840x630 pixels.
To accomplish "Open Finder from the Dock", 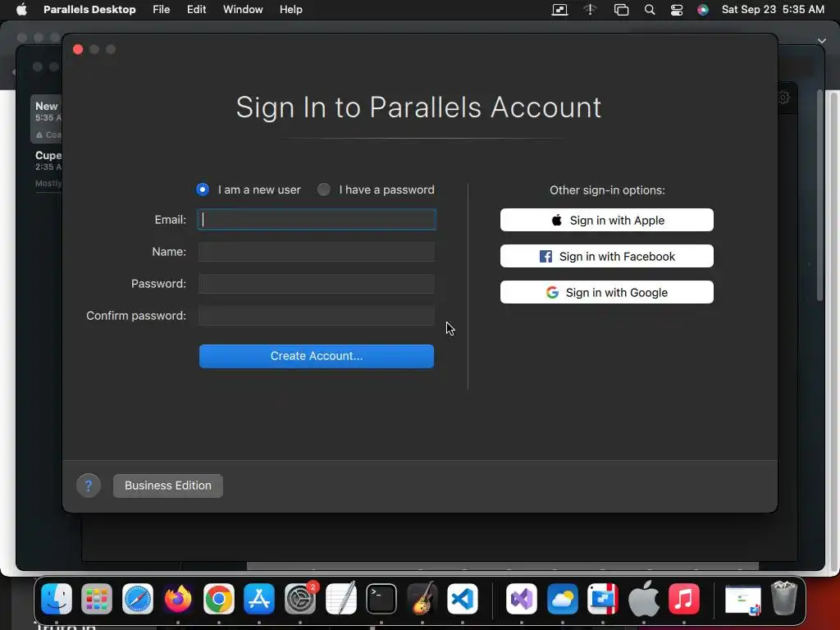I will (x=57, y=598).
